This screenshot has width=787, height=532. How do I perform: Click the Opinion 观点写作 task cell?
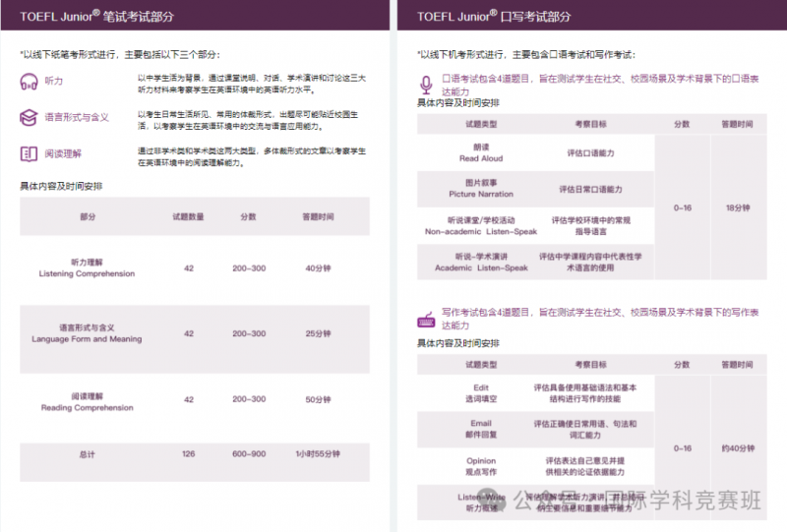pyautogui.click(x=481, y=466)
